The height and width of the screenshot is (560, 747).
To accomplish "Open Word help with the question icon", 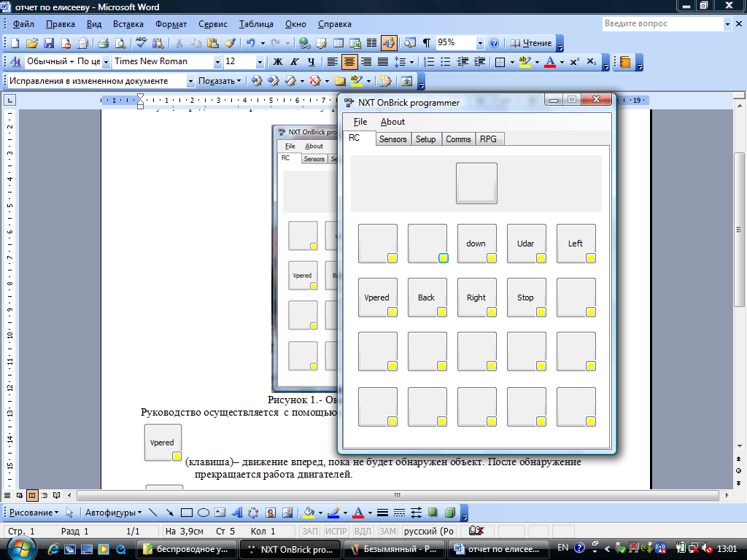I will [494, 43].
